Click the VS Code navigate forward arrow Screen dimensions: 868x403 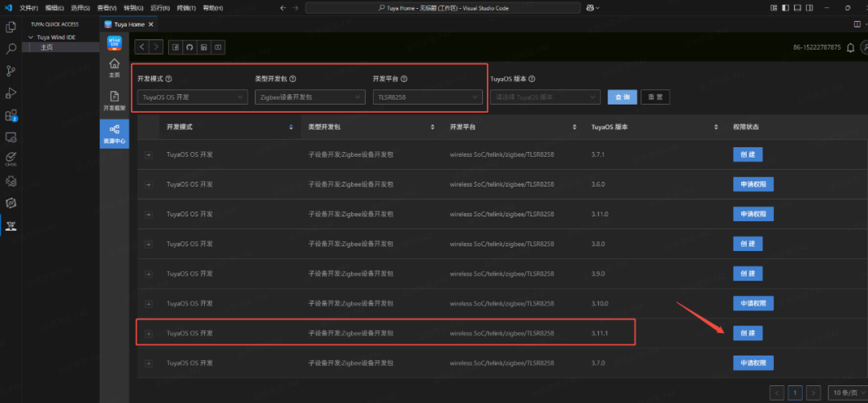click(x=296, y=8)
